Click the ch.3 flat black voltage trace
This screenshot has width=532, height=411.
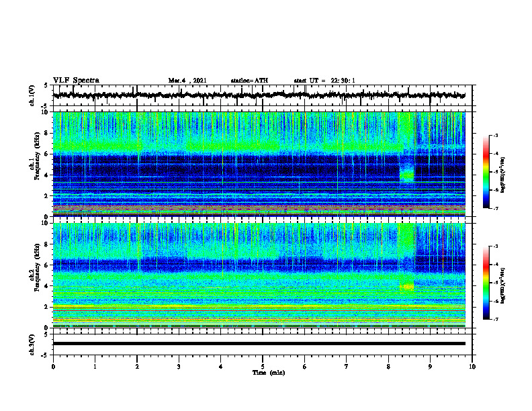pos(259,344)
